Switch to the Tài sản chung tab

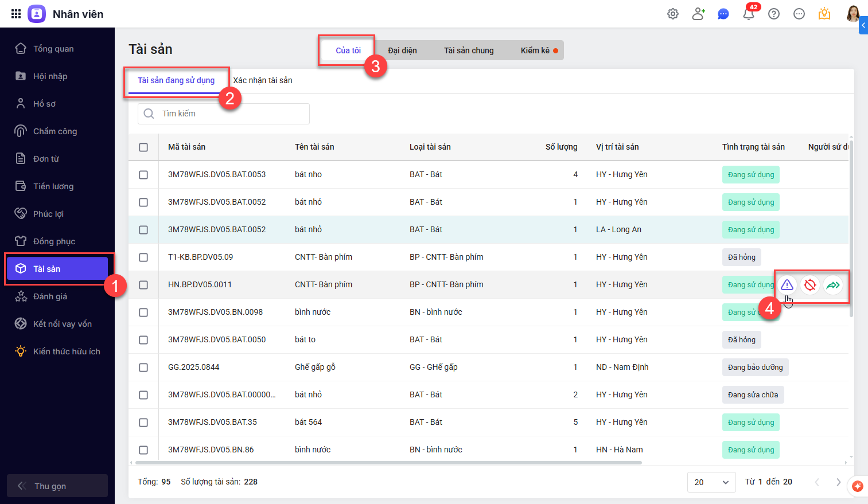pos(469,50)
